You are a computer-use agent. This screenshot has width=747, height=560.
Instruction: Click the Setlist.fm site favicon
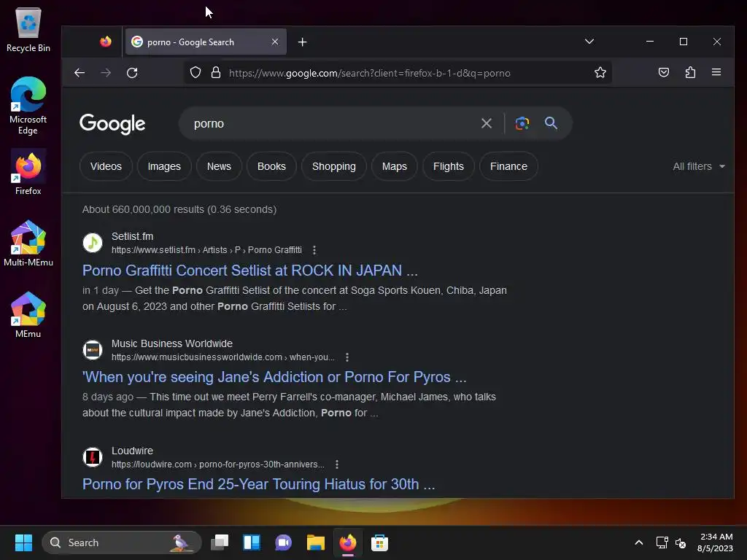93,243
